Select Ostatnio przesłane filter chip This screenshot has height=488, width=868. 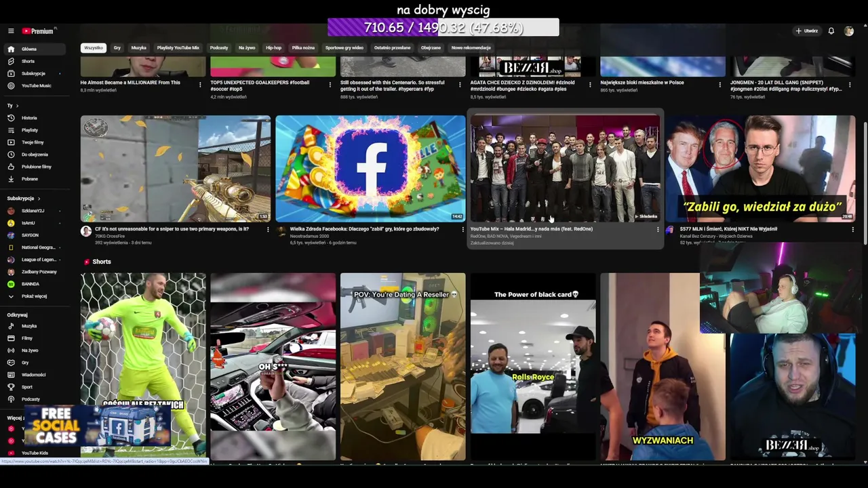[392, 48]
